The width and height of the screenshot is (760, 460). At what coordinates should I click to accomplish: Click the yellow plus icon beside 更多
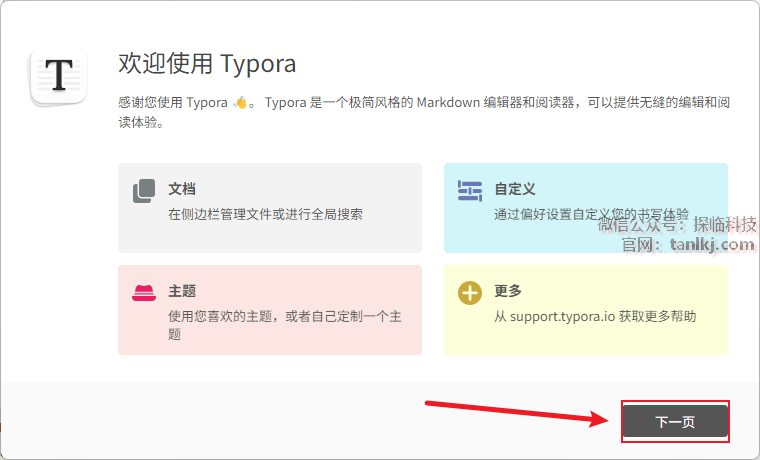coord(470,293)
